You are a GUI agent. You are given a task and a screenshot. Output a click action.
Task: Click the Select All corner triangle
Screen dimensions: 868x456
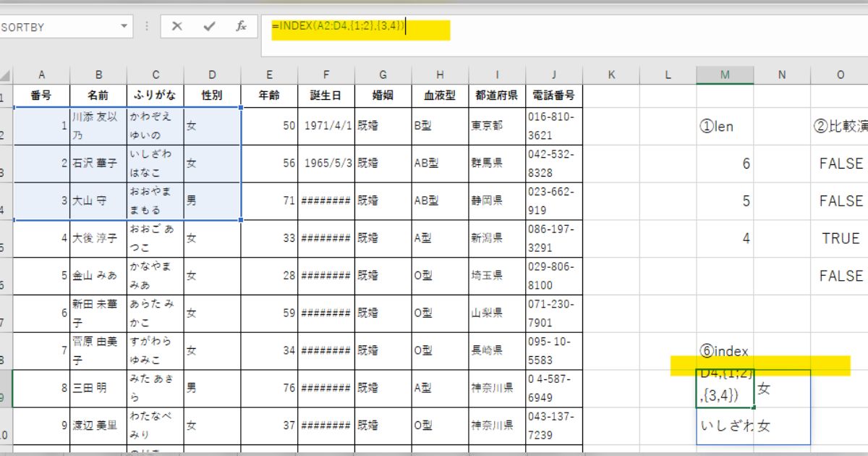(6, 75)
